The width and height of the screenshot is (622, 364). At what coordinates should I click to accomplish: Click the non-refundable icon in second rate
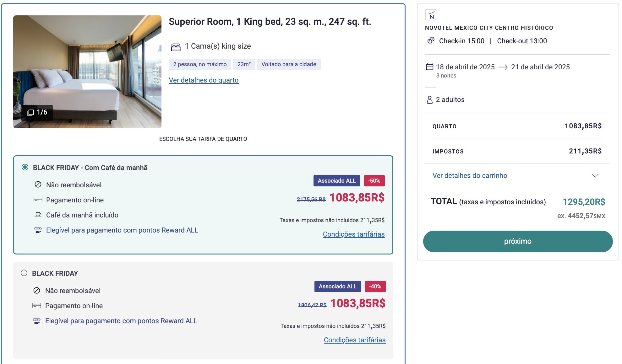click(37, 291)
